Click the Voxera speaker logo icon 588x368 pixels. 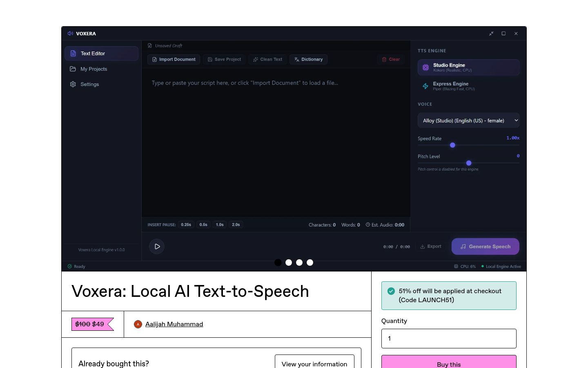pyautogui.click(x=70, y=34)
